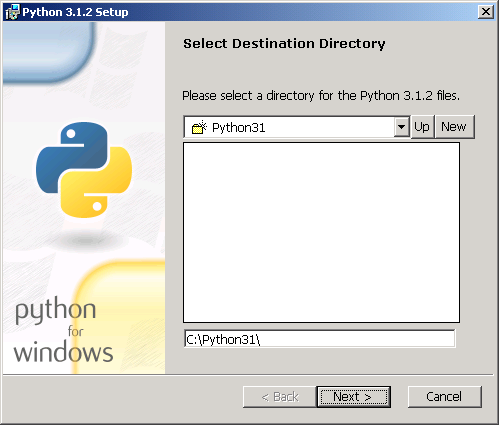Image resolution: width=499 pixels, height=425 pixels.
Task: Click inside the empty directory list box
Action: (x=321, y=232)
